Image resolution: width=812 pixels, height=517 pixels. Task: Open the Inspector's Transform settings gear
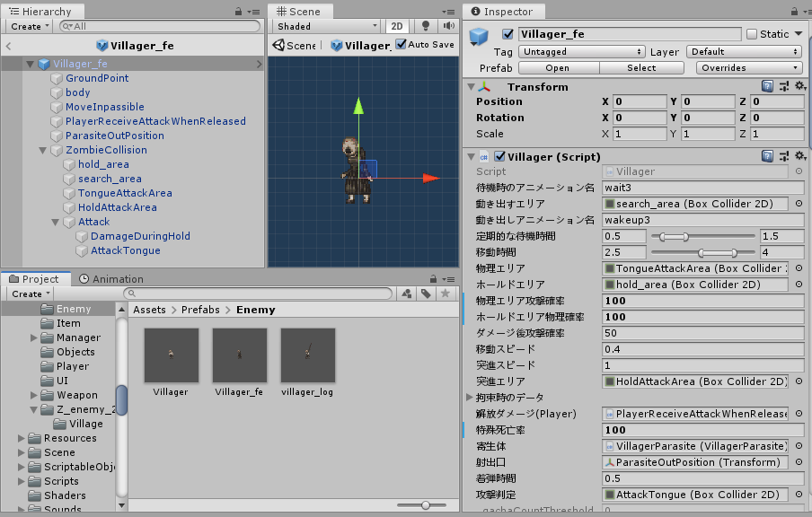point(801,86)
